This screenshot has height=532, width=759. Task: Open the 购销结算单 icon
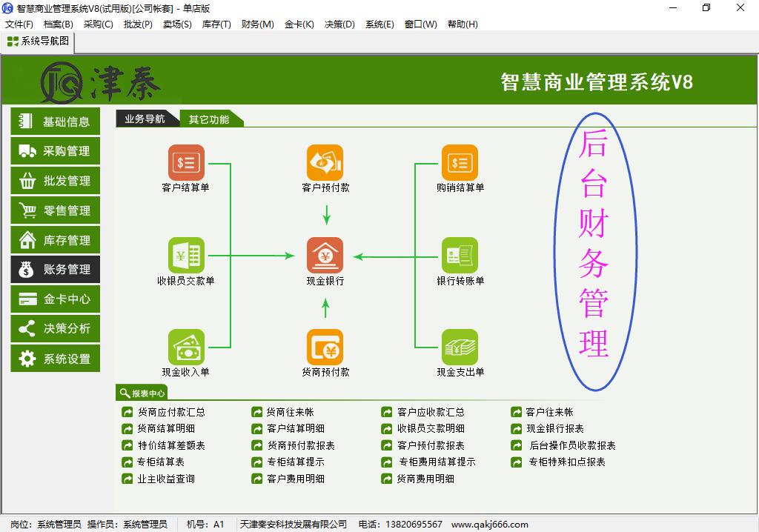(x=460, y=162)
